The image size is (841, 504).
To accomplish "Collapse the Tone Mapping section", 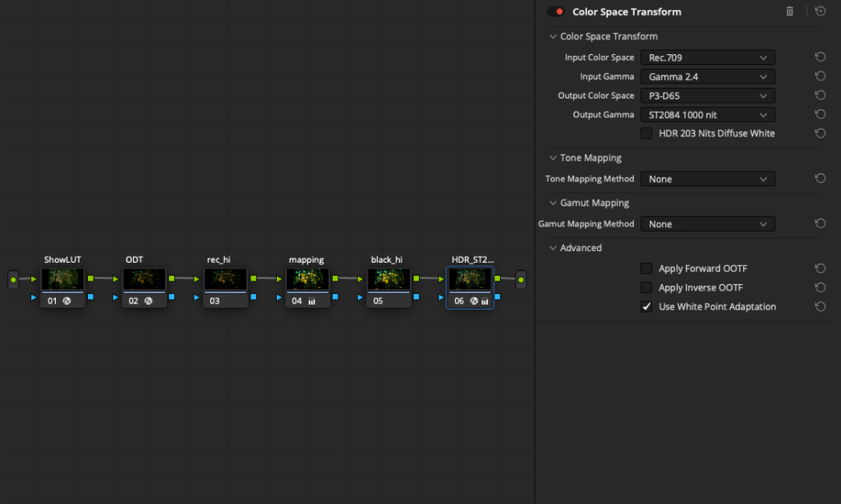I will (553, 158).
